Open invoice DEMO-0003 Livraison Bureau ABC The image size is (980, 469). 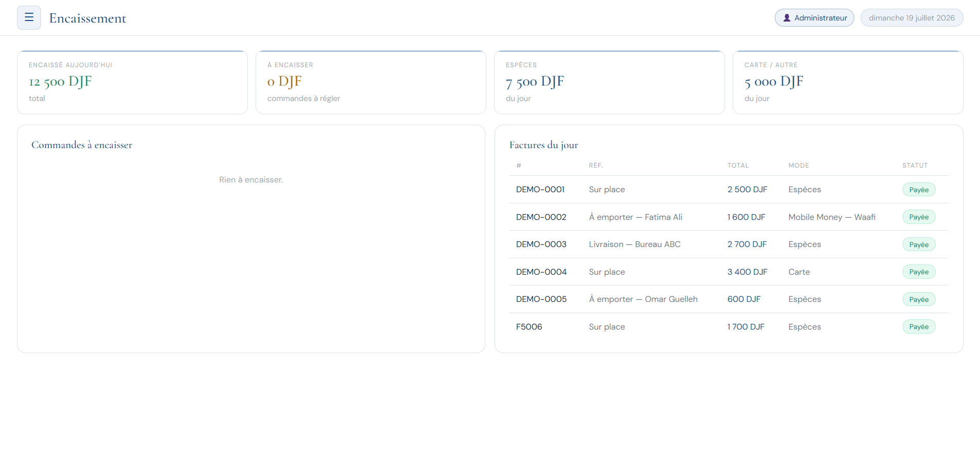(x=729, y=244)
